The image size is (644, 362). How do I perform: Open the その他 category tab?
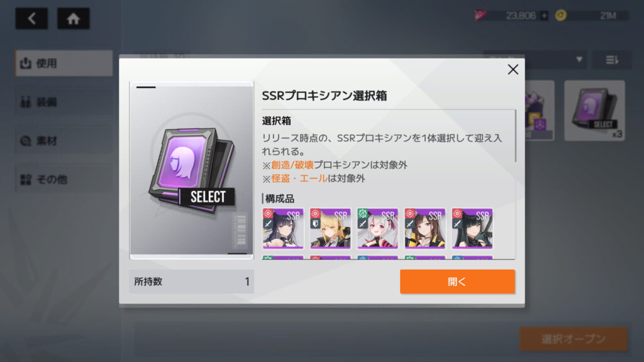point(64,179)
